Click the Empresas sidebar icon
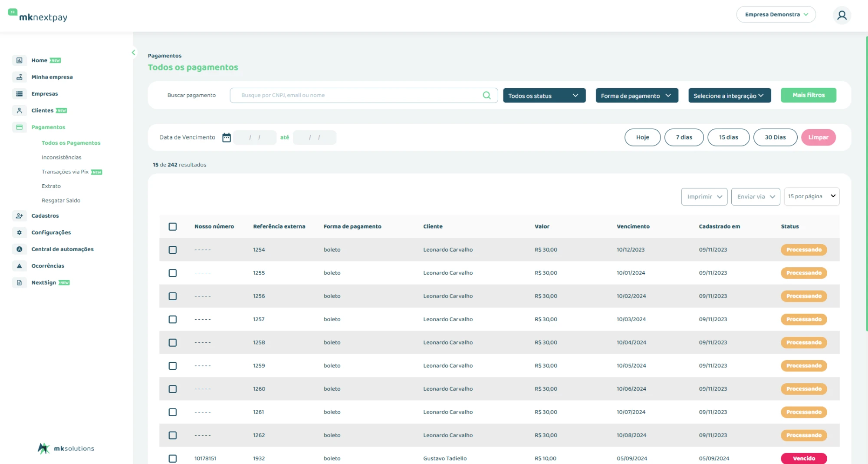Viewport: 868px width, 464px height. (x=19, y=94)
